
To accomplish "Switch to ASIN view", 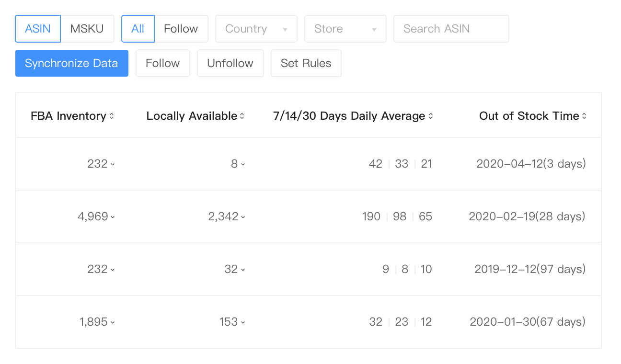I will (38, 29).
